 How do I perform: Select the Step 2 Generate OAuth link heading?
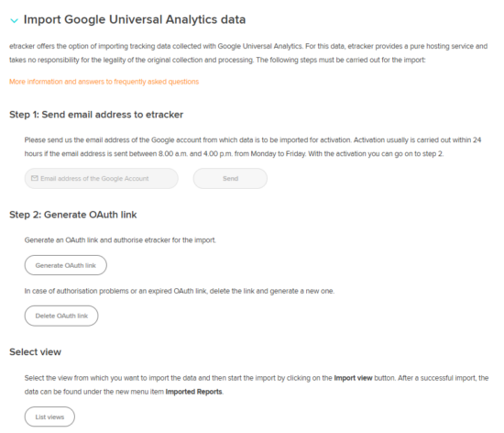73,215
